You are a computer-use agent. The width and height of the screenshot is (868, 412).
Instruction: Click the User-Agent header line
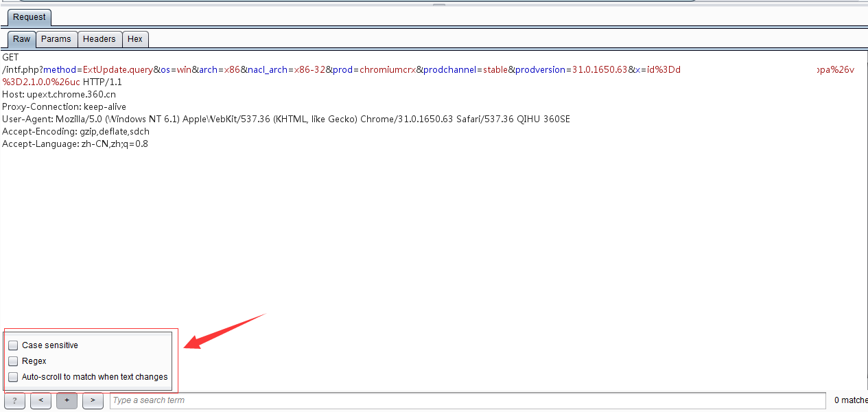(x=285, y=119)
